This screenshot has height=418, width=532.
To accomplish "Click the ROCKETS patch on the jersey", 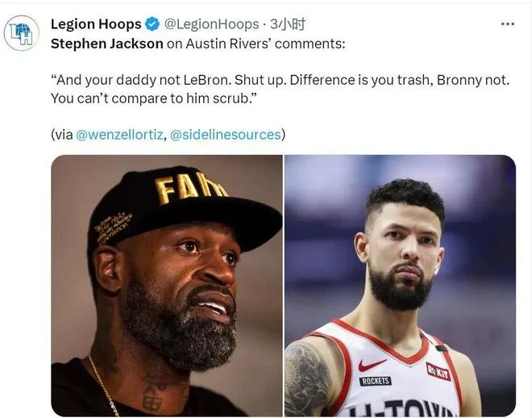I will coord(376,381).
